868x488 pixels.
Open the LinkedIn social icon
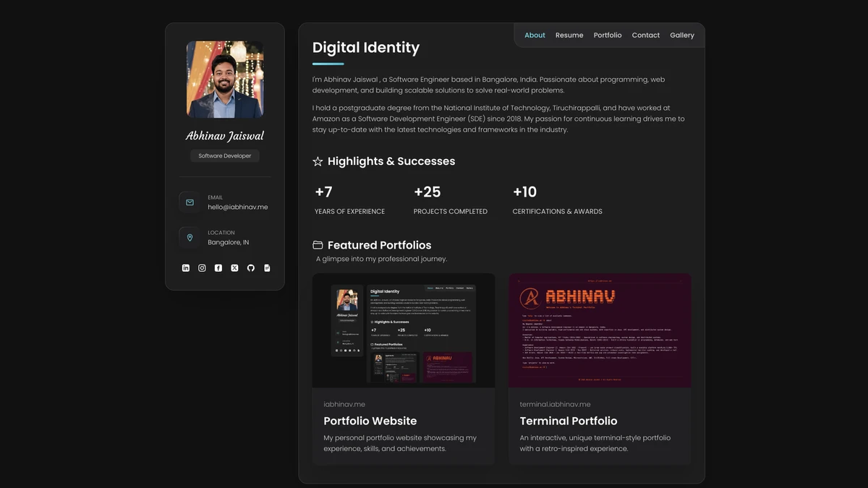185,267
